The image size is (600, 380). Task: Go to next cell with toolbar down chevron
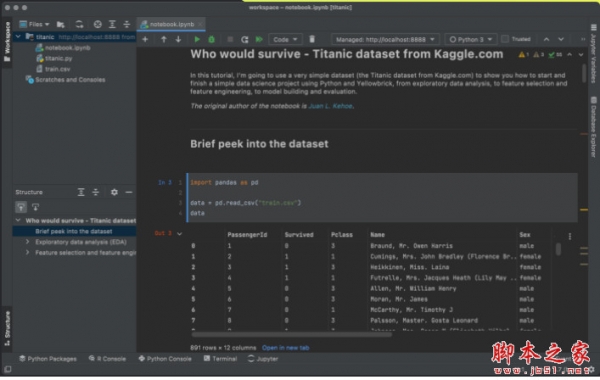click(561, 39)
